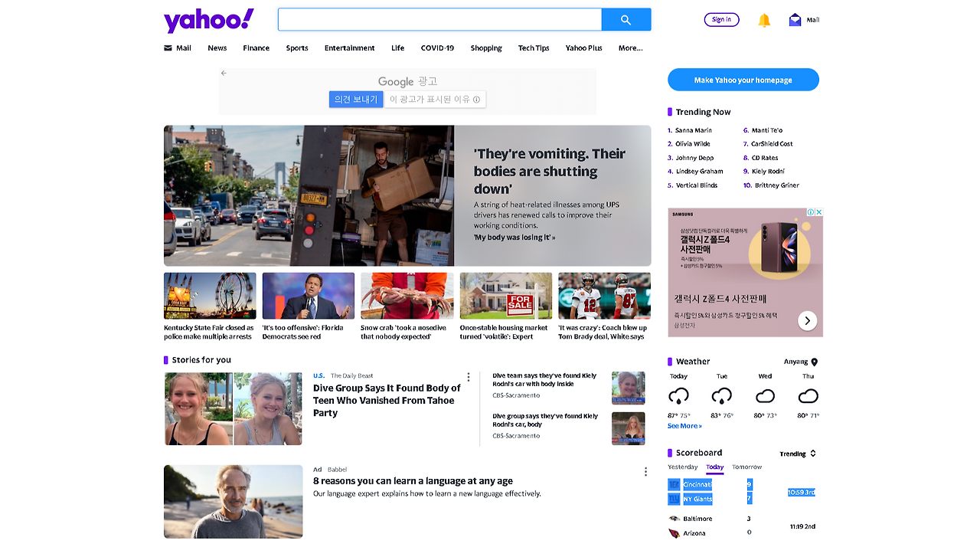Image resolution: width=980 pixels, height=544 pixels.
Task: Close the Samsung ad with X icon
Action: pos(818,212)
